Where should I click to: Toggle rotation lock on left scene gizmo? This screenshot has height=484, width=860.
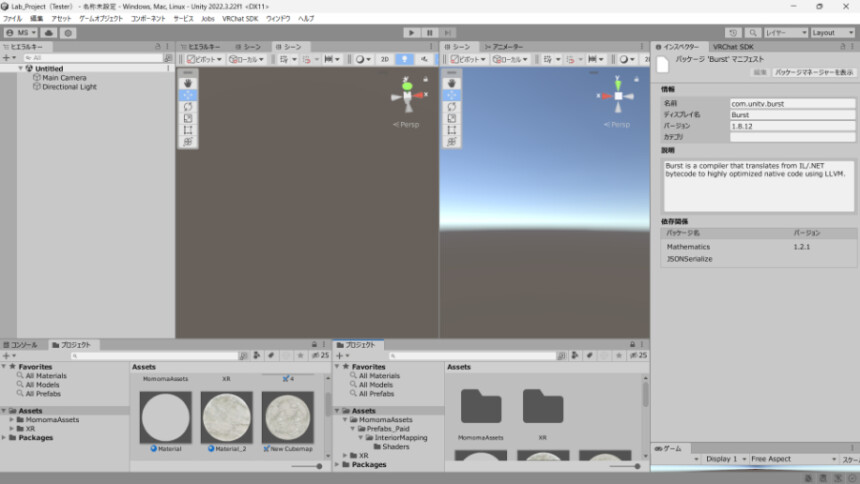(x=426, y=80)
